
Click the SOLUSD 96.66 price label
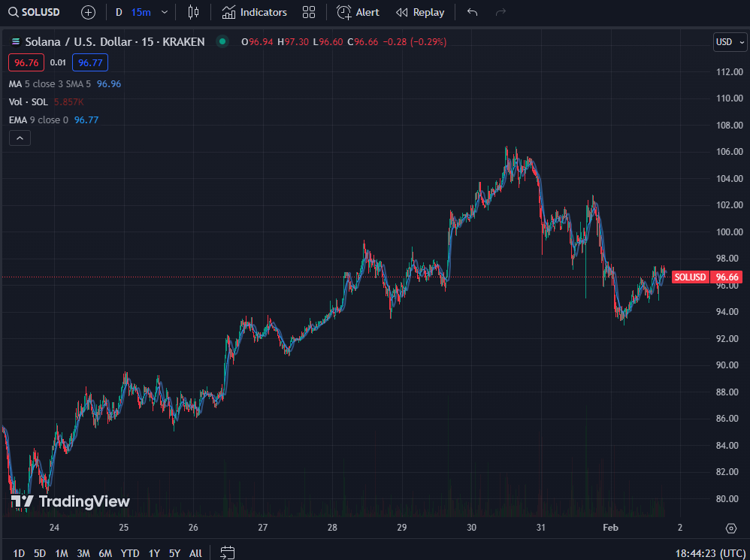coord(707,277)
